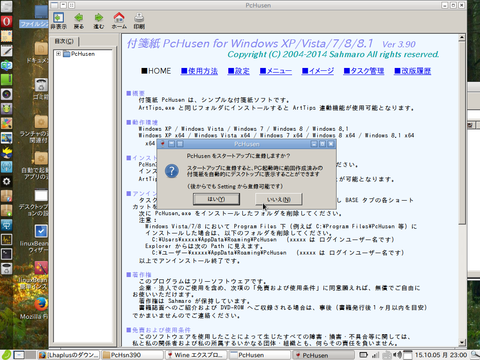This screenshot has height=360, width=480.
Task: Open the メニュー link
Action: (276, 71)
